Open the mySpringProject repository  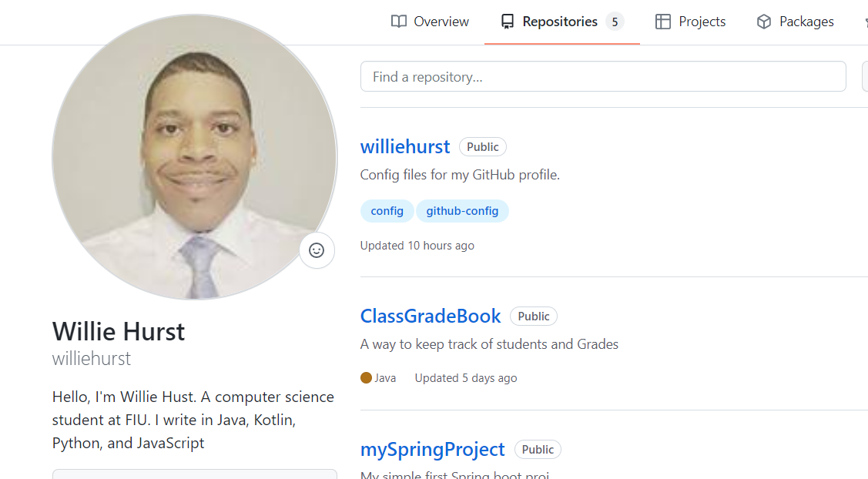432,449
